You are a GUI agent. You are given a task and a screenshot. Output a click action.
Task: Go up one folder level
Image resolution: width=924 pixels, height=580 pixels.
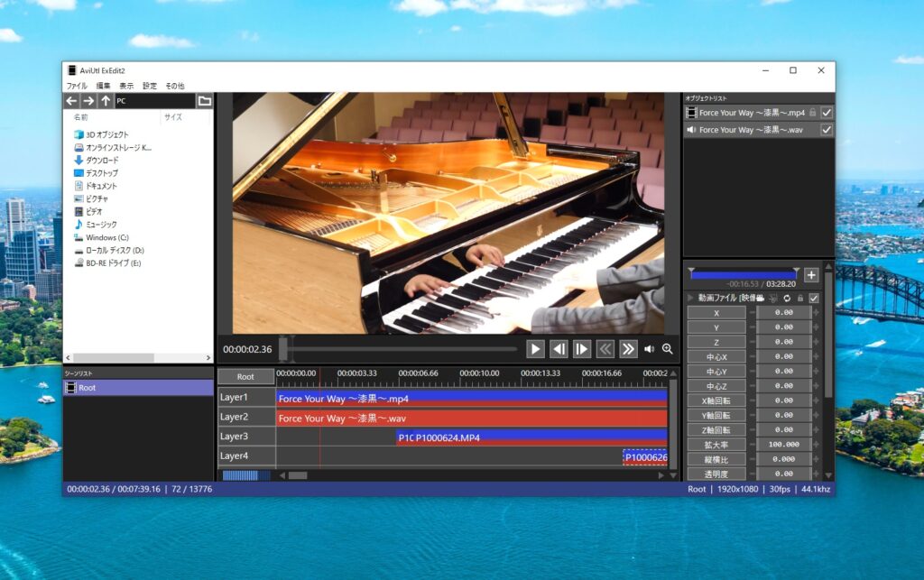pyautogui.click(x=106, y=101)
